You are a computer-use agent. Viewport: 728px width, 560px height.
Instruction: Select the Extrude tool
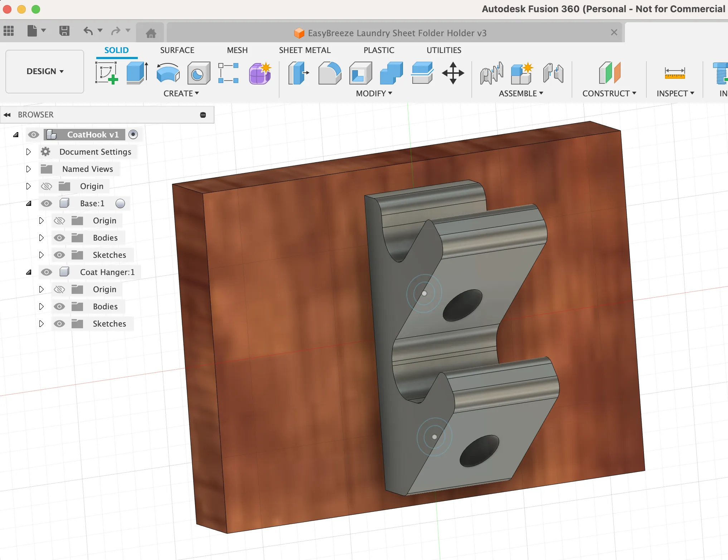[x=137, y=73]
